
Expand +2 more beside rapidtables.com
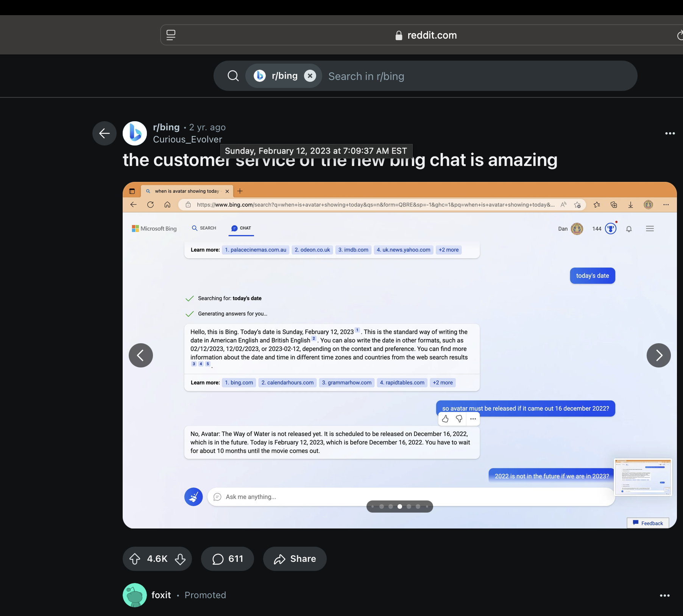pos(443,383)
